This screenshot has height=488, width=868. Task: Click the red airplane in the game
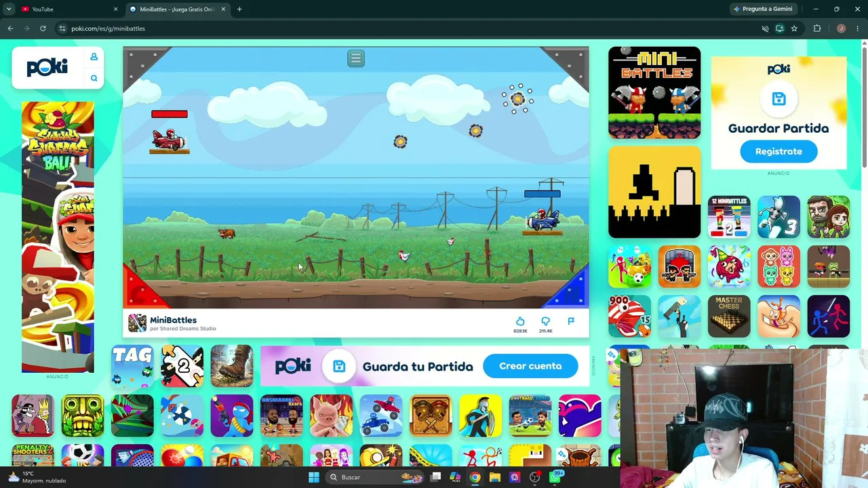[168, 140]
